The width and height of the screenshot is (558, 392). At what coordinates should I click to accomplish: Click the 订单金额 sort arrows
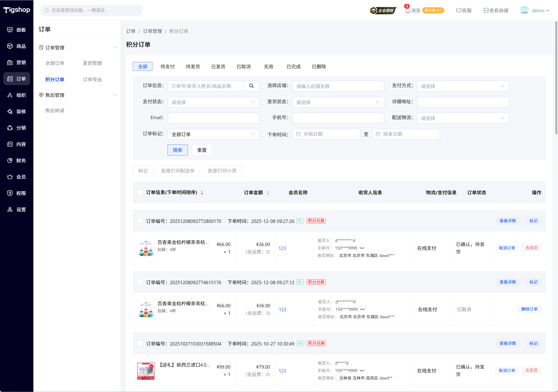click(x=268, y=193)
